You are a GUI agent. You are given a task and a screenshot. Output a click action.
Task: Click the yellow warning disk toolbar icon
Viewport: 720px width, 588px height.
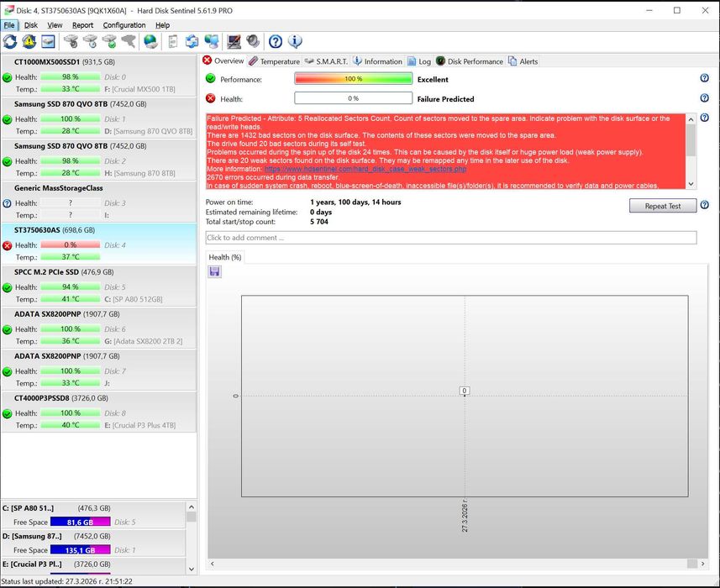[29, 41]
